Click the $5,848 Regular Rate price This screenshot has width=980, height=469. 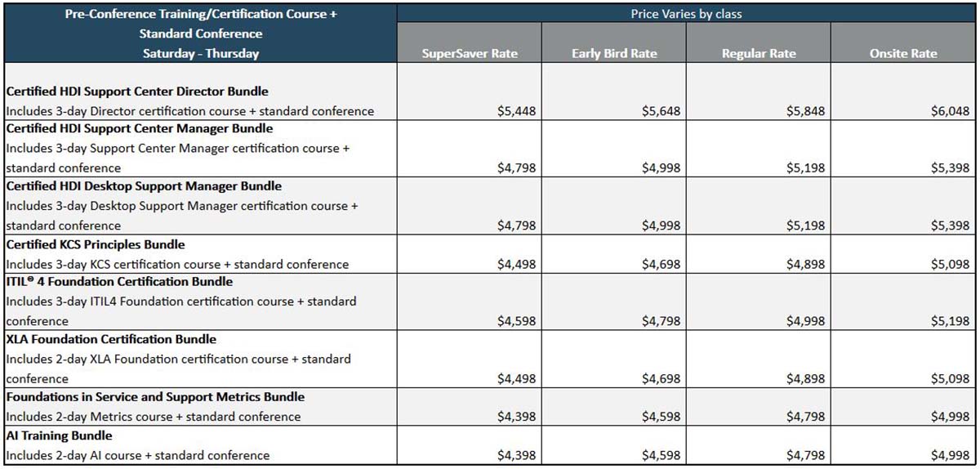[806, 111]
